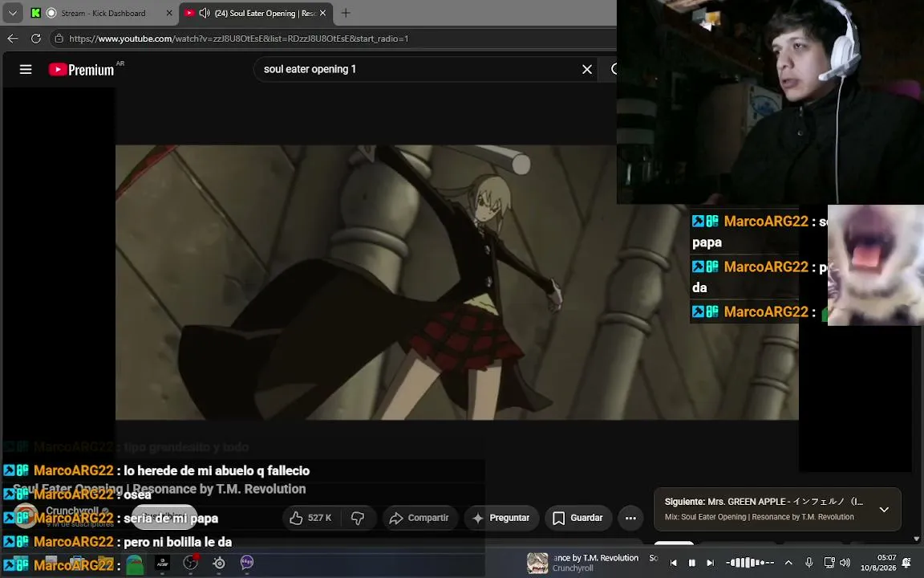Screen dimensions: 924x578
Task: Click the page scrollbar down arrow
Action: point(916,539)
